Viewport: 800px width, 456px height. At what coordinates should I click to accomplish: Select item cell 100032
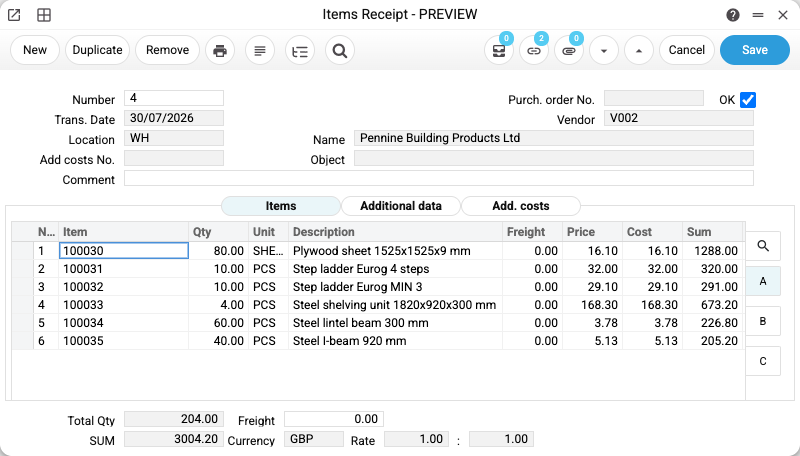(x=124, y=287)
